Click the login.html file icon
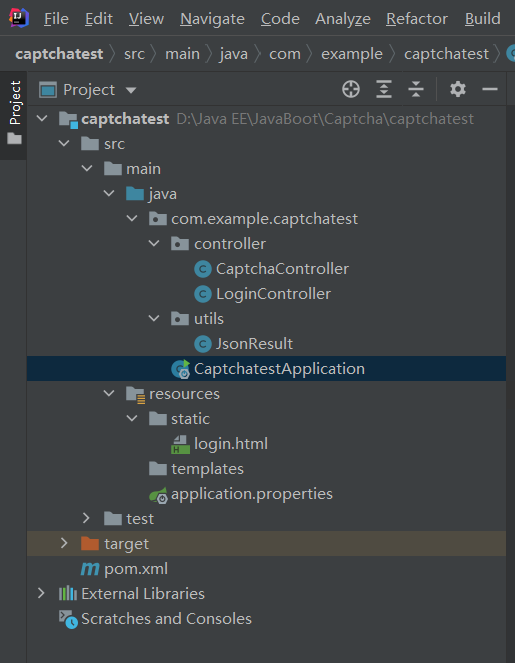This screenshot has width=515, height=663. [181, 444]
